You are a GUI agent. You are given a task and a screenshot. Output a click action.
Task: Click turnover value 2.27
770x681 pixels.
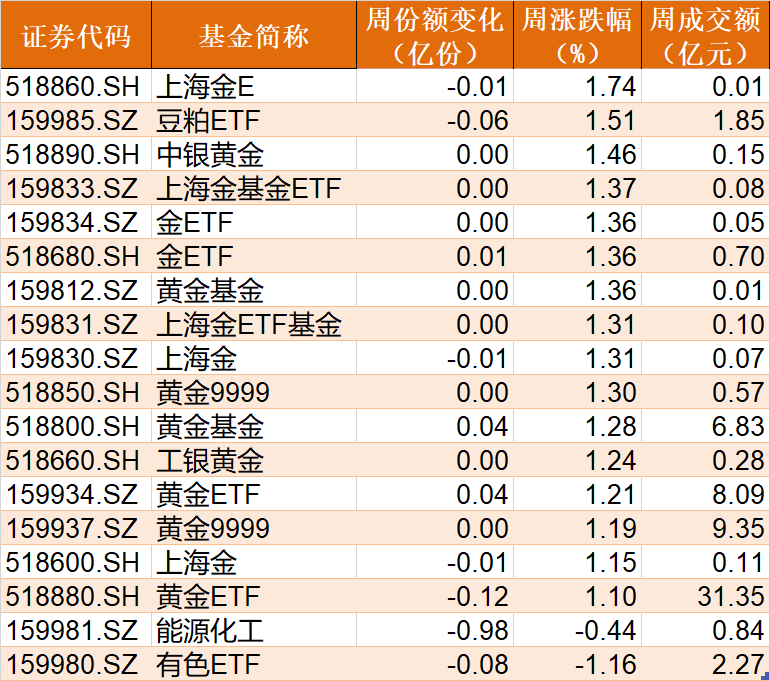739,664
